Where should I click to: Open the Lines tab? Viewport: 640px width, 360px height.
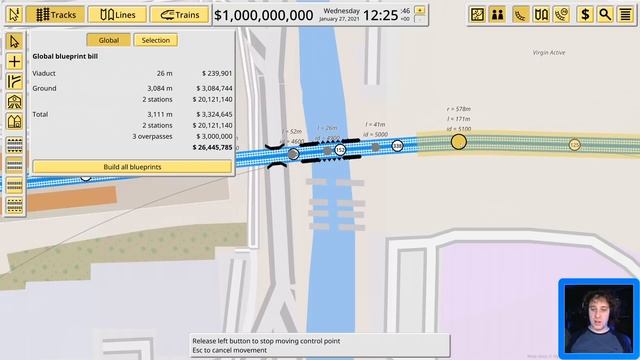click(118, 15)
